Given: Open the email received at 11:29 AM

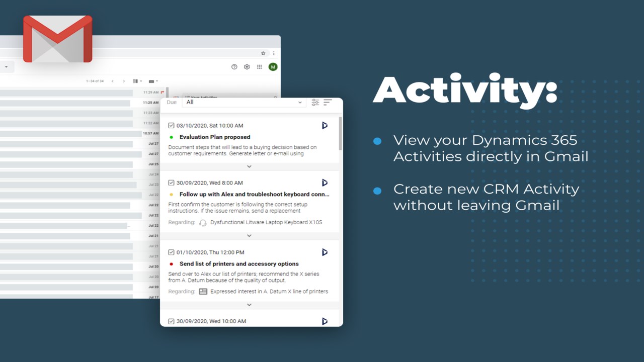Looking at the screenshot, I should pyautogui.click(x=80, y=93).
